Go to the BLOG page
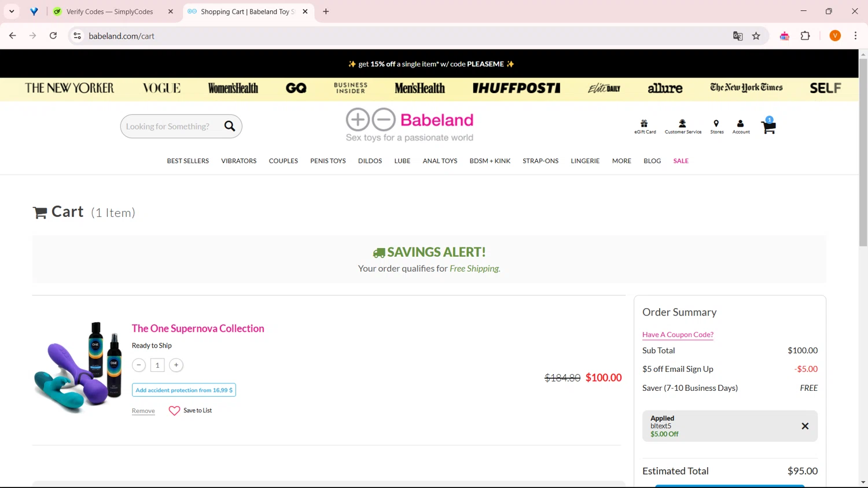Viewport: 868px width, 488px height. [x=652, y=161]
